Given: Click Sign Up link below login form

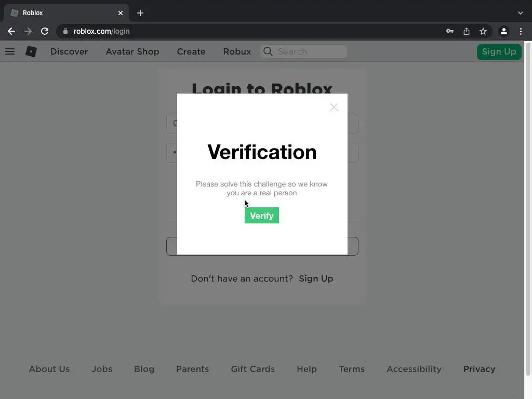Looking at the screenshot, I should pos(316,278).
